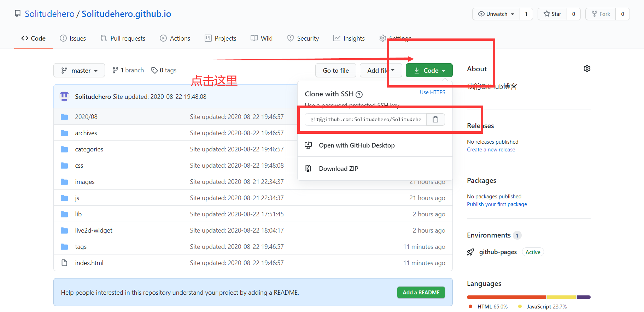This screenshot has height=312, width=644.
Task: Click the folder icon for archives
Action: pyautogui.click(x=64, y=133)
